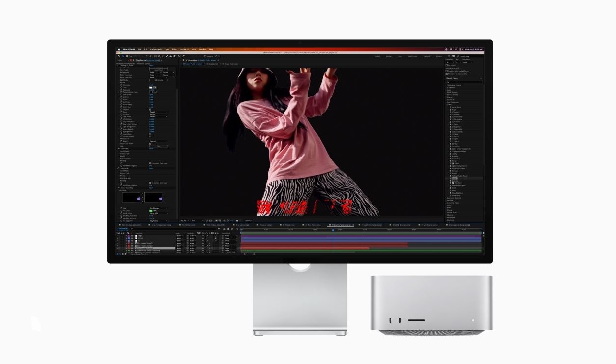Expand the Blur & Sharpen effects category
This screenshot has height=364, width=616.
[446, 92]
